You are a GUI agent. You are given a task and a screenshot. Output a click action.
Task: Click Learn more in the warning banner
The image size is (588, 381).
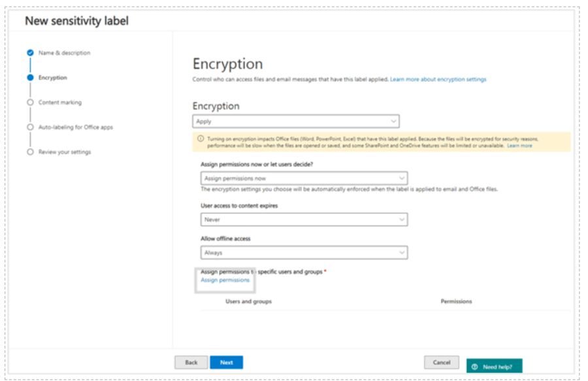point(519,145)
